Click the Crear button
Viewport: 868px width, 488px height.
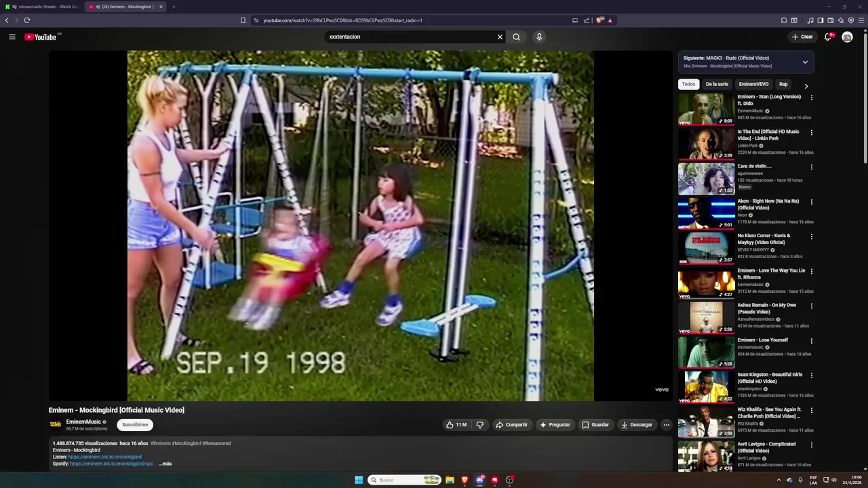802,37
